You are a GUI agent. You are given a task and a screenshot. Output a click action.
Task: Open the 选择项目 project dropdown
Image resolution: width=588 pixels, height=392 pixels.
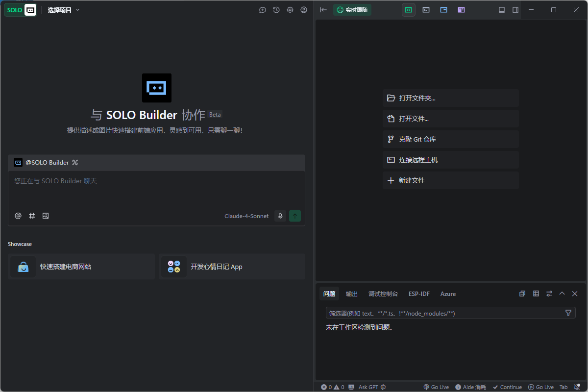64,10
